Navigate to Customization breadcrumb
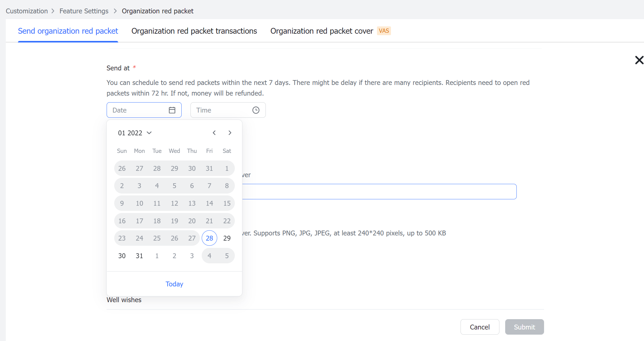Viewport: 644px width, 341px height. (27, 11)
